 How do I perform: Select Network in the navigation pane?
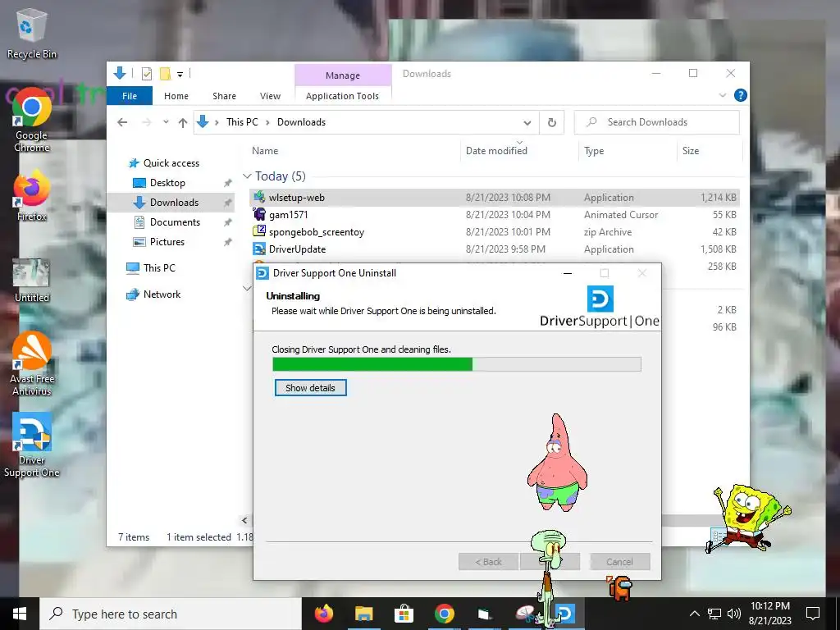[x=162, y=294]
